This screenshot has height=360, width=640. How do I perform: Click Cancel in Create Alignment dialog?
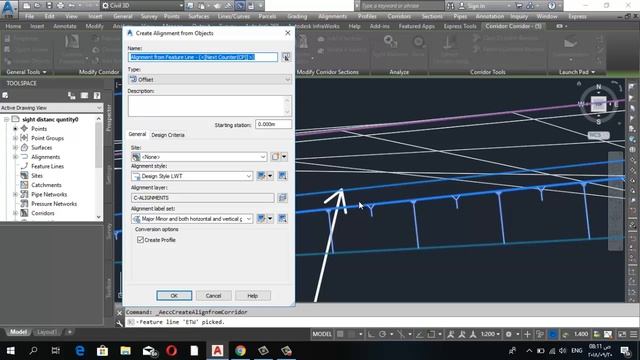coord(213,296)
